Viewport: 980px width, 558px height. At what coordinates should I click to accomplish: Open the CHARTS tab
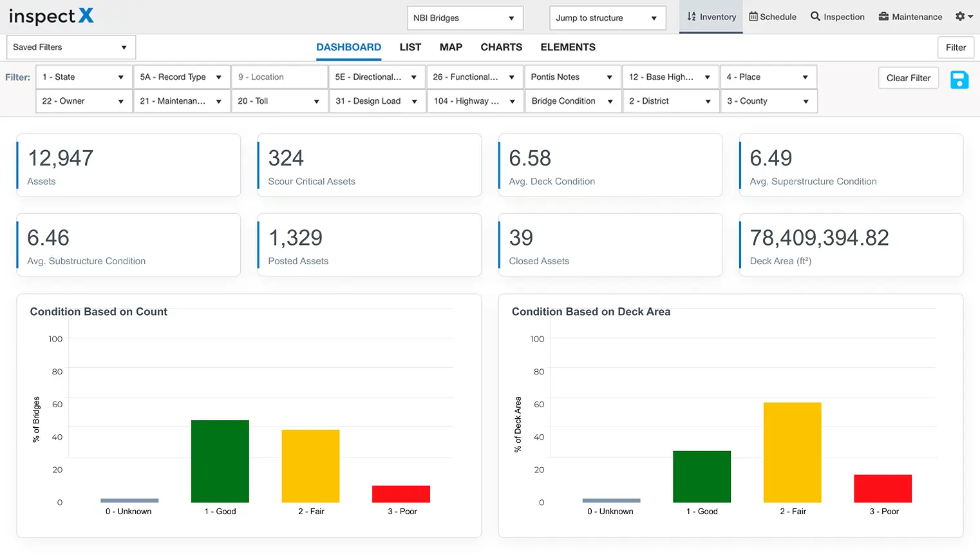tap(501, 47)
